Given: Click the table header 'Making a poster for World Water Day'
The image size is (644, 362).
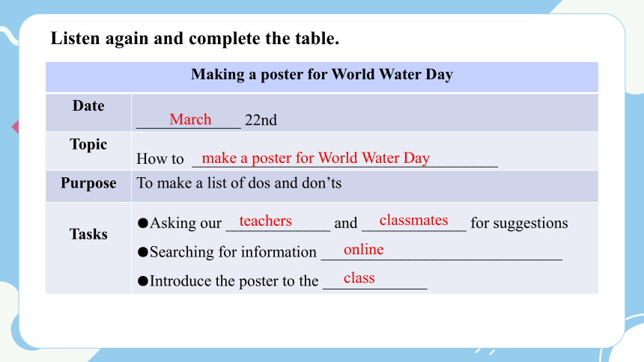Looking at the screenshot, I should [321, 75].
